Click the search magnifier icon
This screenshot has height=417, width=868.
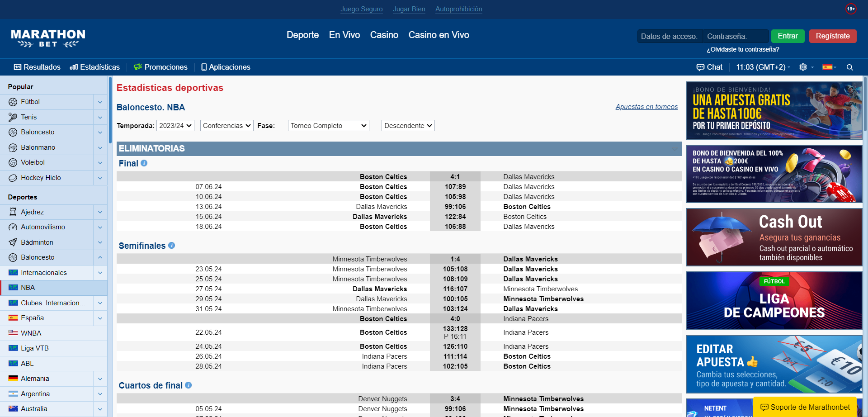click(849, 67)
